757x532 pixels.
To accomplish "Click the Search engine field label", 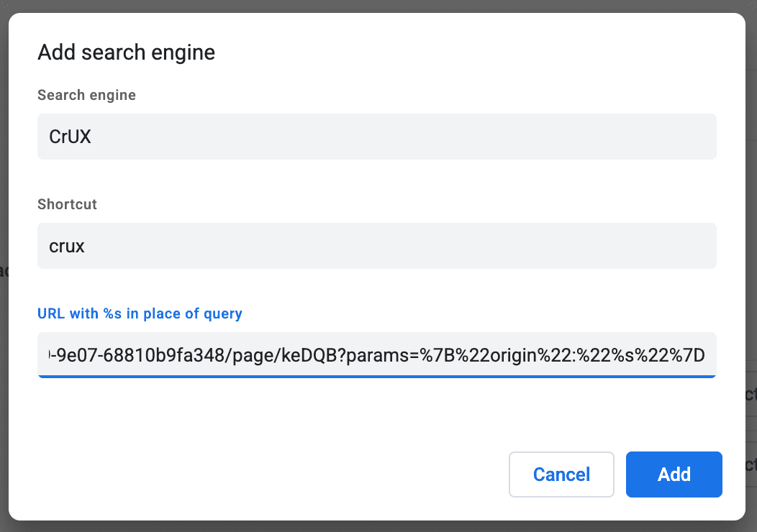I will point(86,95).
